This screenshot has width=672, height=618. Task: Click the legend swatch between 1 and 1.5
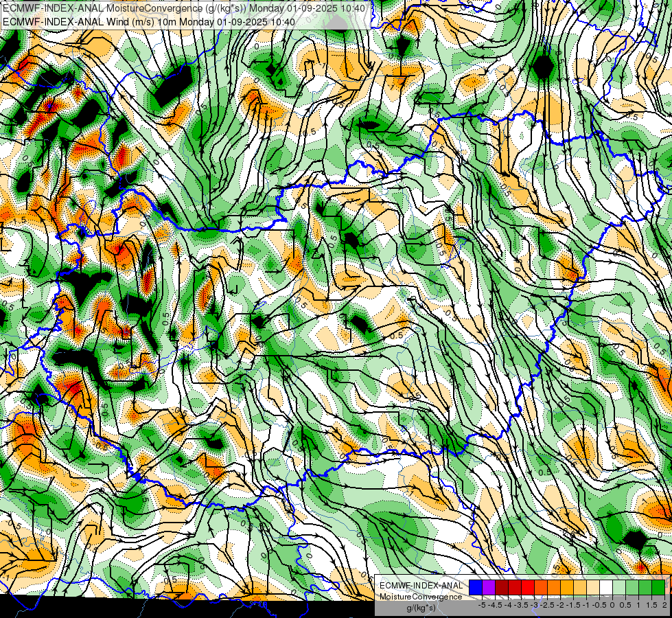tap(645, 588)
